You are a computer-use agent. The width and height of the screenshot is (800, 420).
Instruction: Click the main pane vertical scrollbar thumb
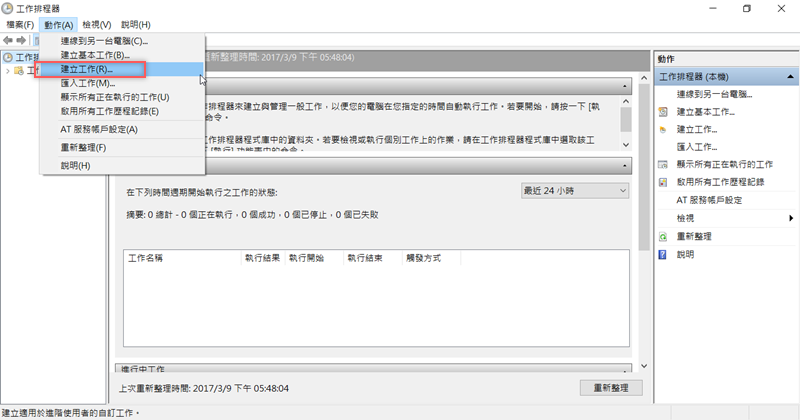click(644, 167)
